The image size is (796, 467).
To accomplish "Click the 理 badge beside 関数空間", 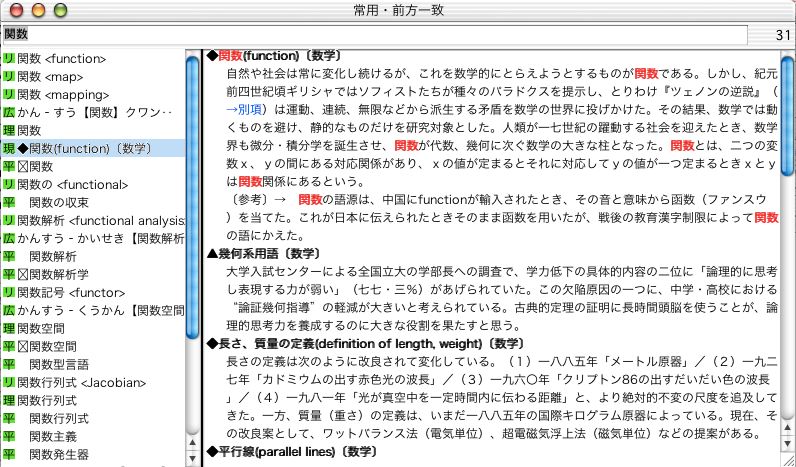I will (x=9, y=328).
